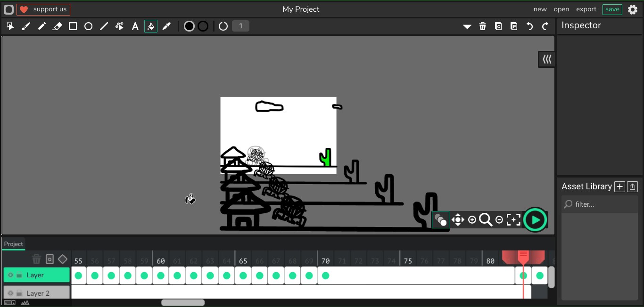Select the Text tool

(x=135, y=26)
